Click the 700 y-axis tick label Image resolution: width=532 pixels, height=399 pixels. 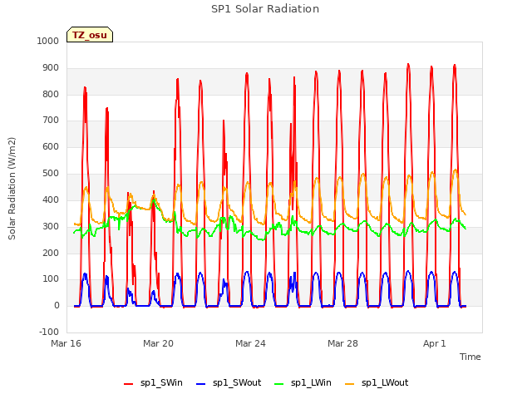[x=51, y=120]
